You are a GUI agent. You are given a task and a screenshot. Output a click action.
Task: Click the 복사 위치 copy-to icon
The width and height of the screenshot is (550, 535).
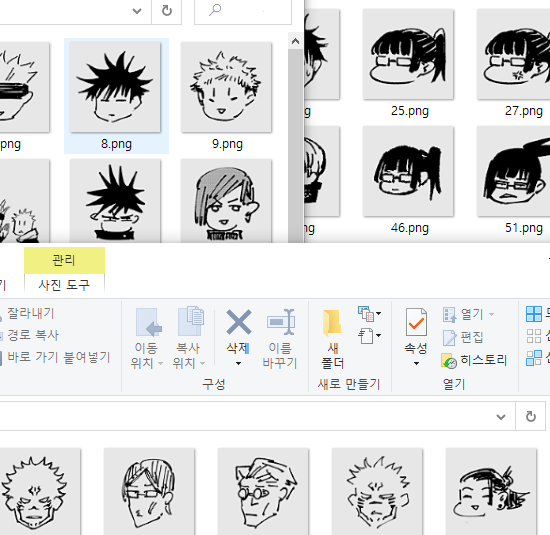click(x=191, y=321)
